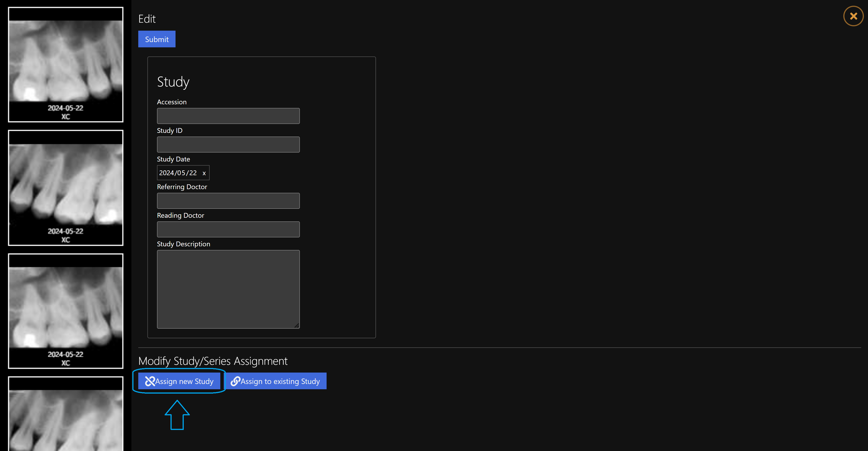Select the first dental X-ray thumbnail
The height and width of the screenshot is (451, 868).
(x=66, y=64)
